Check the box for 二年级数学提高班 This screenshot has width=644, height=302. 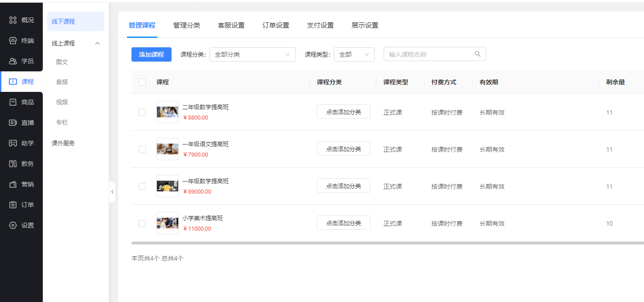142,112
